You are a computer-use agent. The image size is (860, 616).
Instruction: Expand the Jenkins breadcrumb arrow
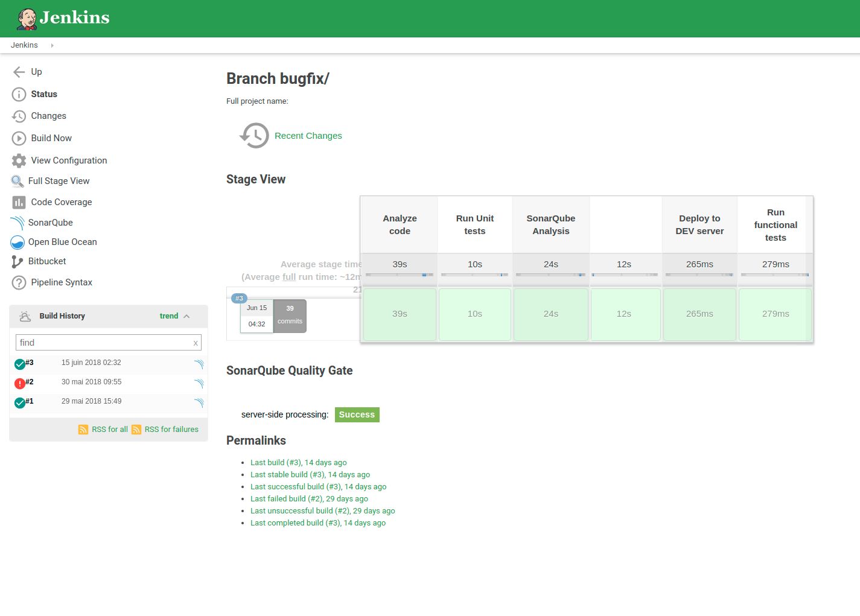[x=52, y=45]
